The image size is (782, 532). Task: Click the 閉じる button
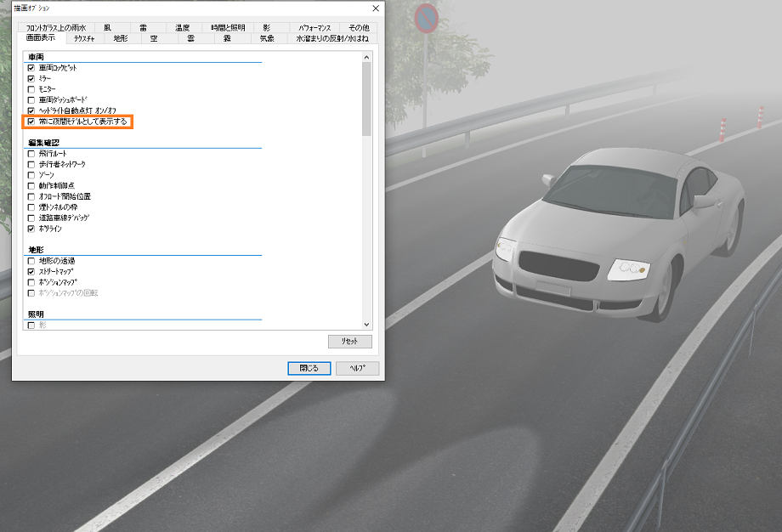[x=309, y=369]
